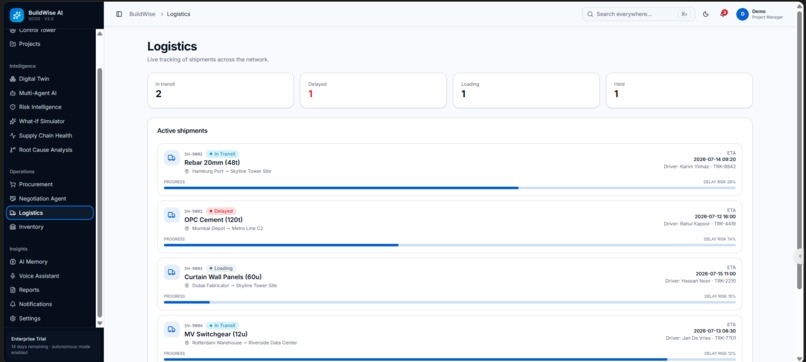Click the truck icon for OPC Cement shipment
The width and height of the screenshot is (806, 362).
click(172, 215)
